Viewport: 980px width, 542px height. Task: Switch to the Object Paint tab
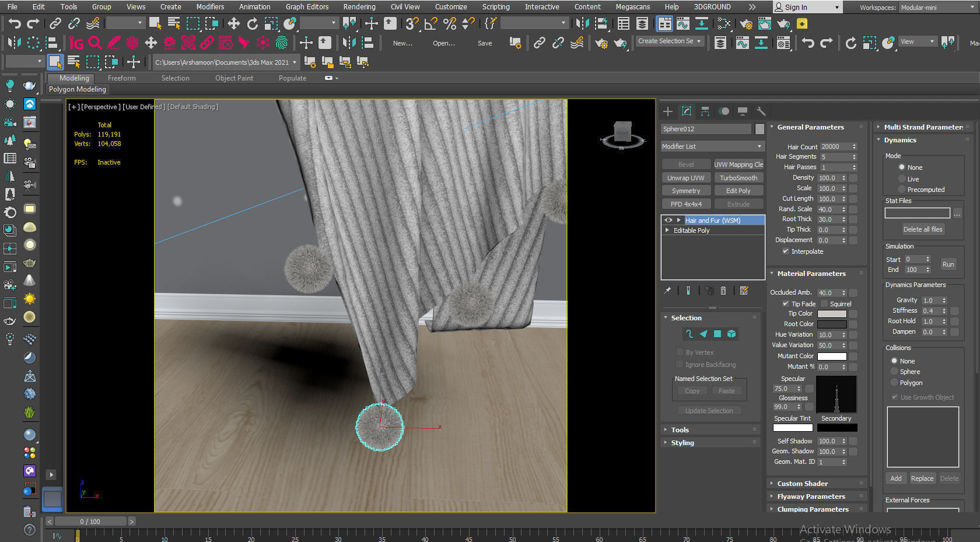tap(234, 78)
